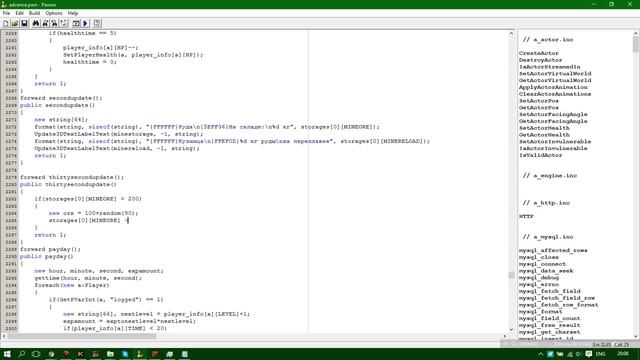
Task: Click the Open file folder icon
Action: point(15,23)
